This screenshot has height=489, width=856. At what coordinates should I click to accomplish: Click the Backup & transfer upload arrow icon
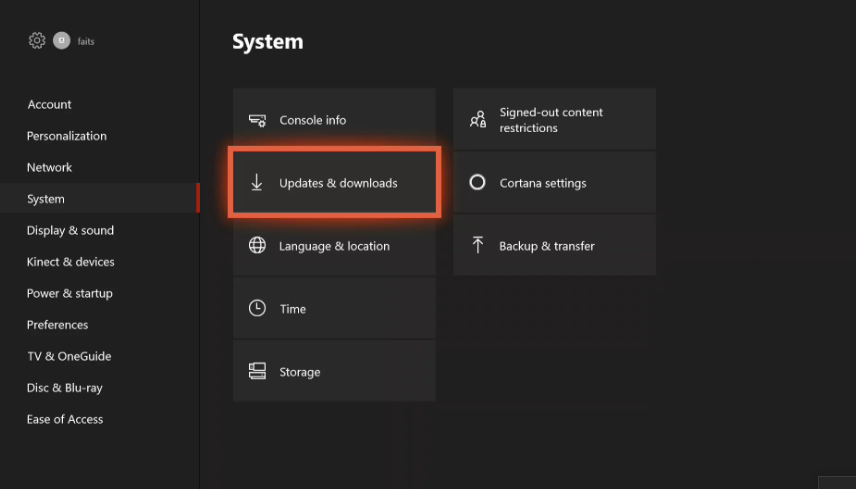pyautogui.click(x=478, y=245)
